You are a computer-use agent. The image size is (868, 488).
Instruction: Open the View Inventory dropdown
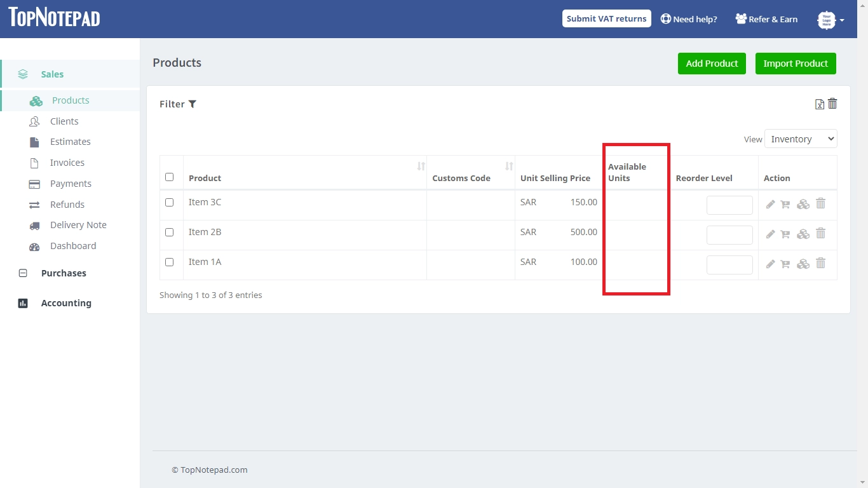801,139
